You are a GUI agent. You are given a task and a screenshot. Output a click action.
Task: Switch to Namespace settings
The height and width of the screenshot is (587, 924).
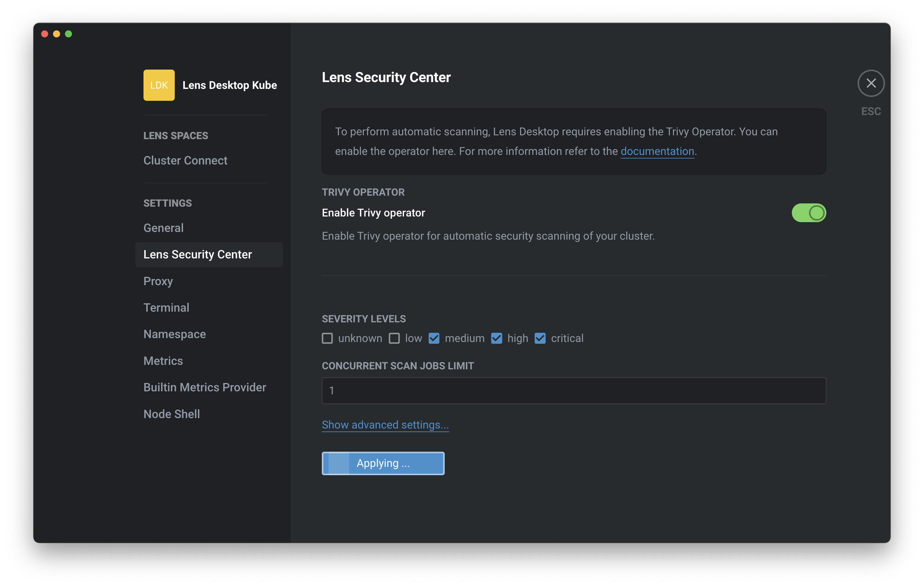(x=175, y=334)
